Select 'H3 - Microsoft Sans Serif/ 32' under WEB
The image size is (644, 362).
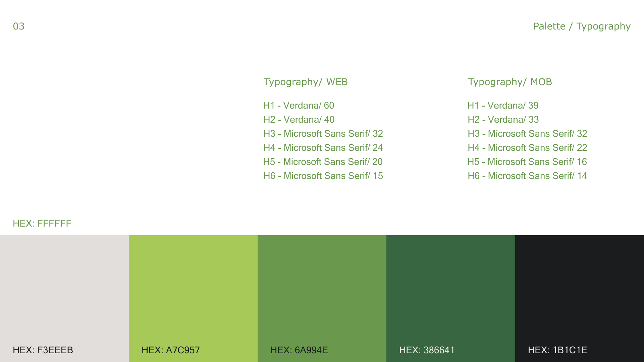tap(323, 134)
